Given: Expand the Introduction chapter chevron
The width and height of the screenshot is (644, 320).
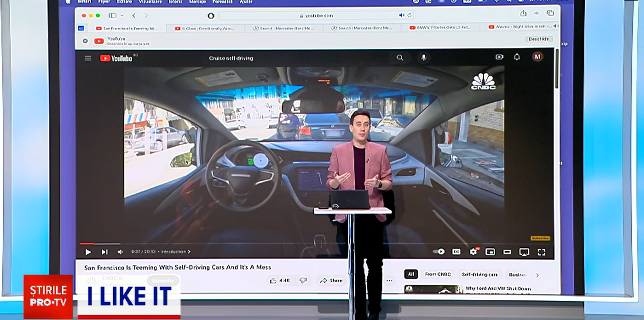Looking at the screenshot, I should point(189,252).
